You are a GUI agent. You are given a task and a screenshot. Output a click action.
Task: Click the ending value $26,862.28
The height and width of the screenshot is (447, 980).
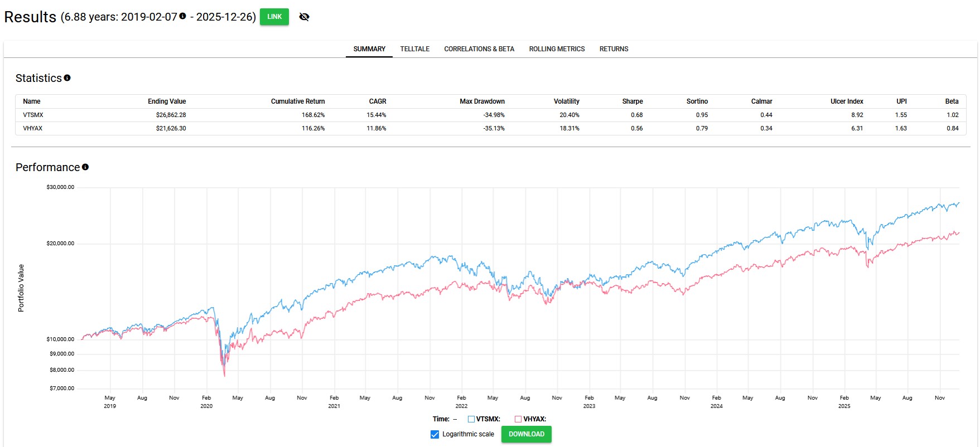coord(171,115)
